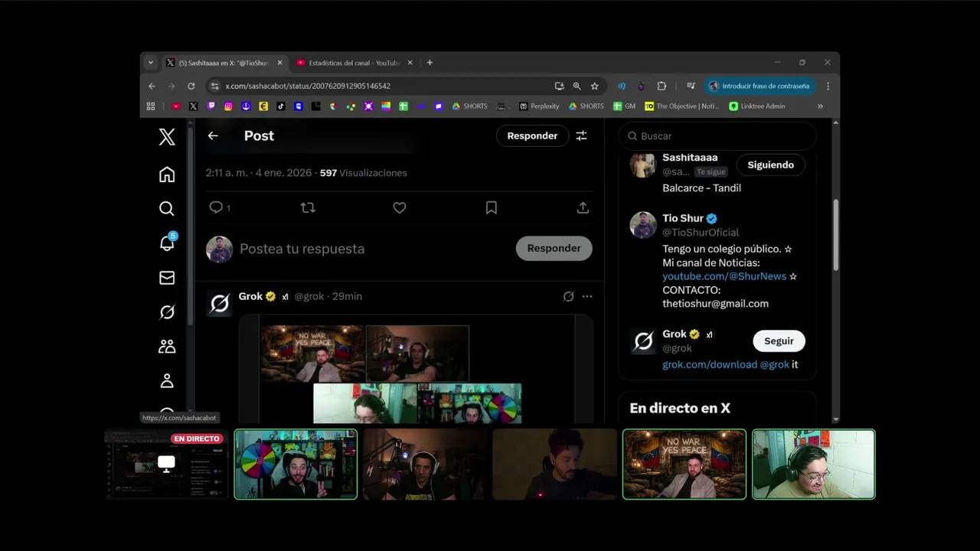Screen dimensions: 980x551
Task: Bookmark this post
Action: point(492,207)
